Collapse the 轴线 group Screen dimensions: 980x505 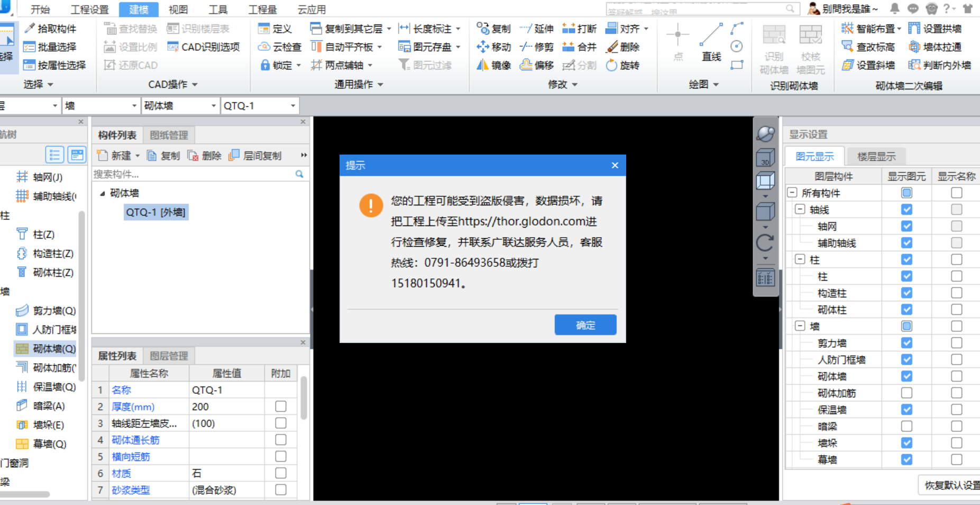click(800, 210)
